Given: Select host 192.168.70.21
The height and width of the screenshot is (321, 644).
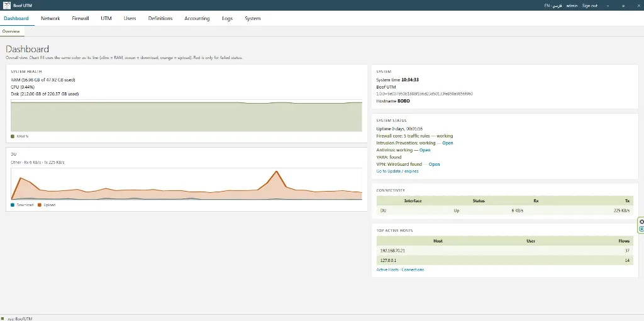Looking at the screenshot, I should click(x=392, y=251).
